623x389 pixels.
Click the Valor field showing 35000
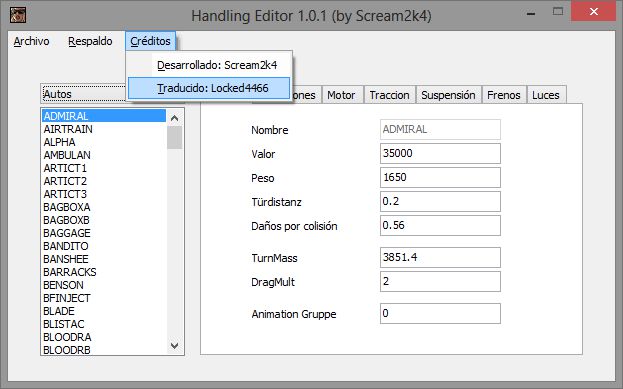pyautogui.click(x=440, y=153)
